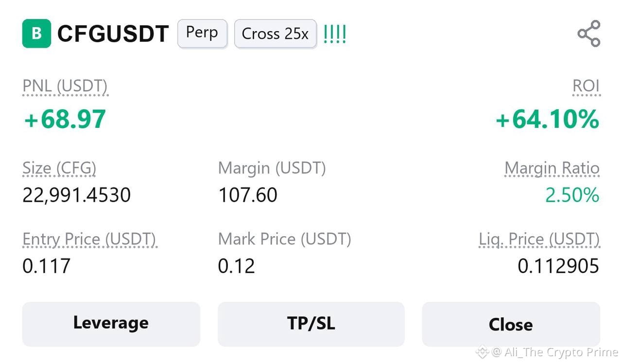Screen dimensions: 622x364
Task: Click the green ADL level bars indicator
Action: pos(335,34)
